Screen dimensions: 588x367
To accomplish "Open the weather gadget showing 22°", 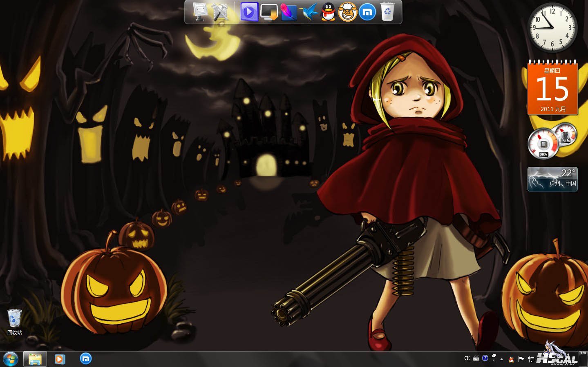I will [552, 179].
